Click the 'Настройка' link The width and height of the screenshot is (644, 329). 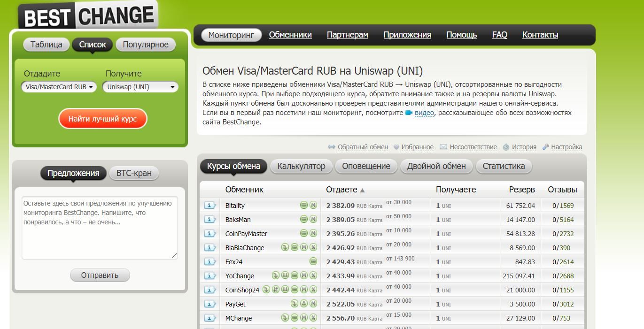coord(566,147)
